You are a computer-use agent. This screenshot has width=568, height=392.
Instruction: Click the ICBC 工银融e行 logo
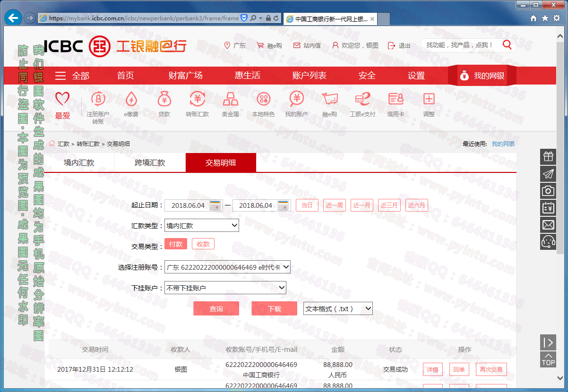pyautogui.click(x=115, y=46)
